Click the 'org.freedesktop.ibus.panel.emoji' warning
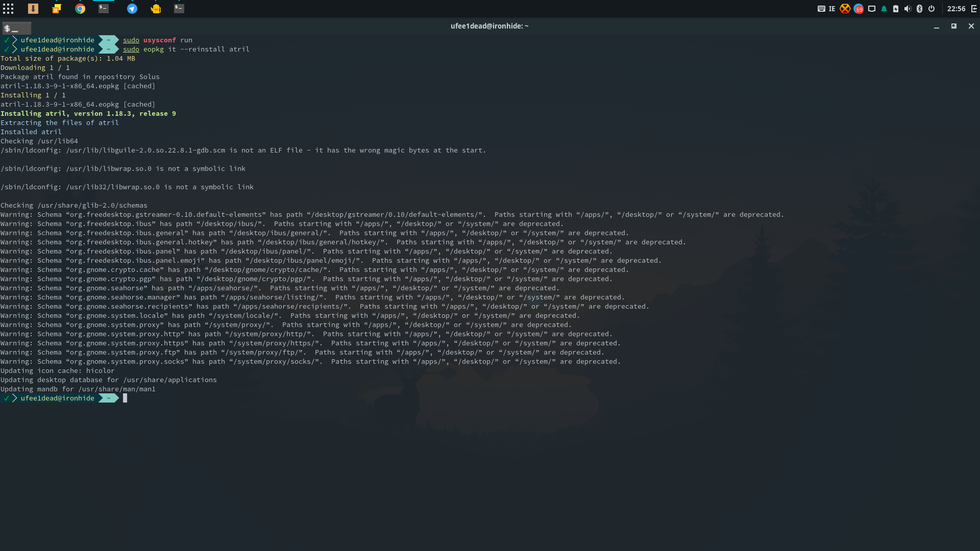Image resolution: width=980 pixels, height=551 pixels. click(331, 260)
